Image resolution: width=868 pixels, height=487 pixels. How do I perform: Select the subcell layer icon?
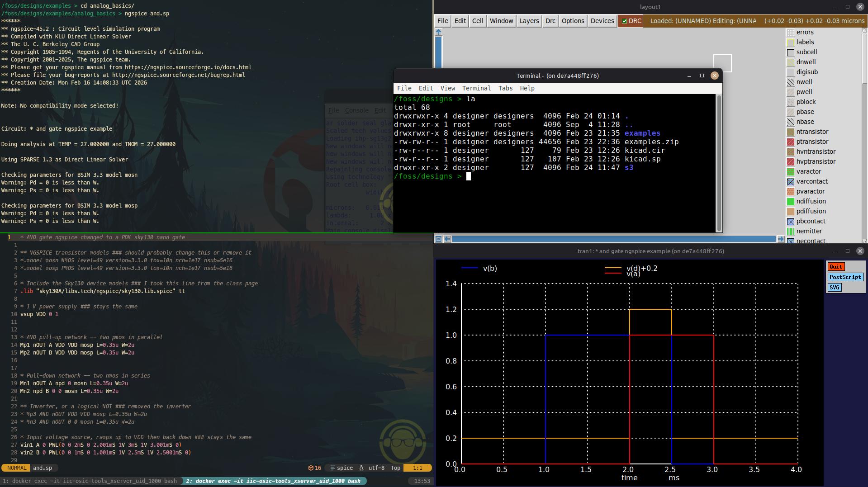coord(791,52)
